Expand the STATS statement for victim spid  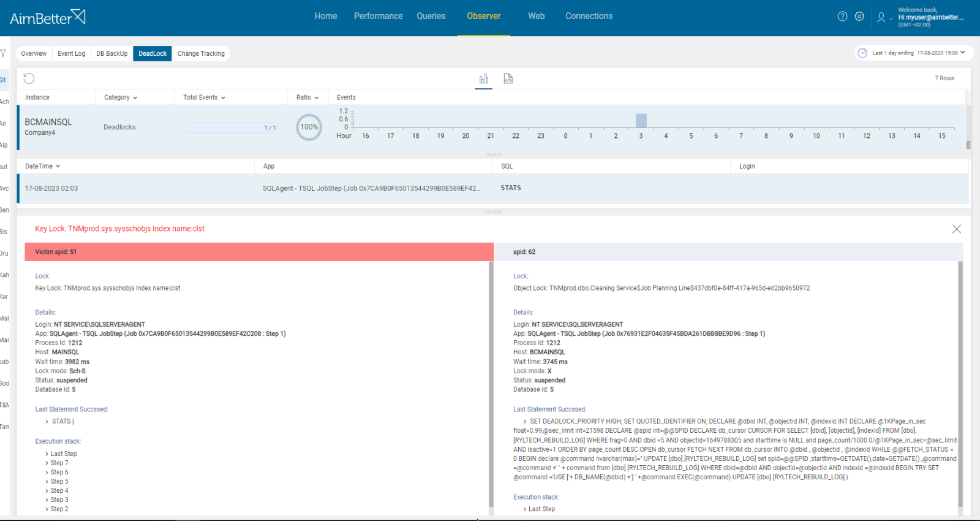[47, 422]
